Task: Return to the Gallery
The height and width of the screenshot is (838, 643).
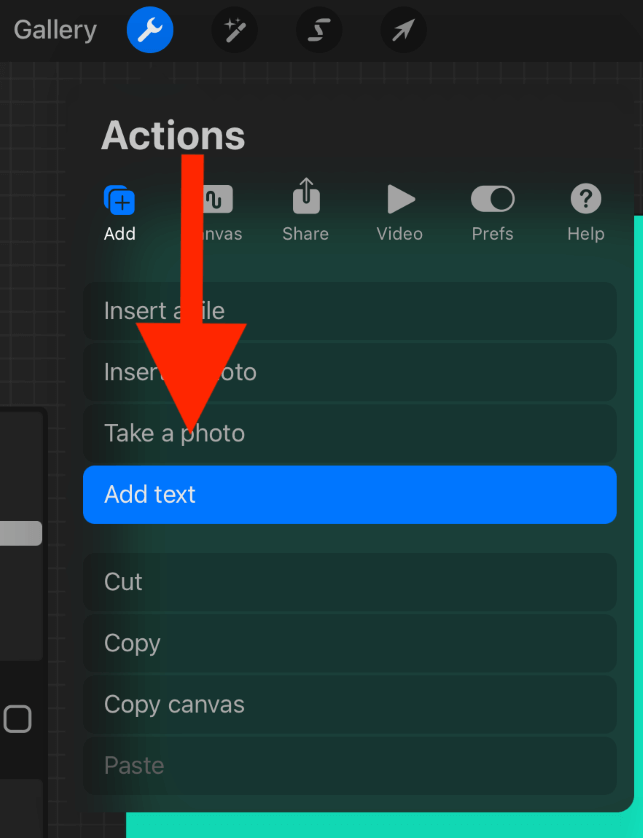Action: (55, 30)
